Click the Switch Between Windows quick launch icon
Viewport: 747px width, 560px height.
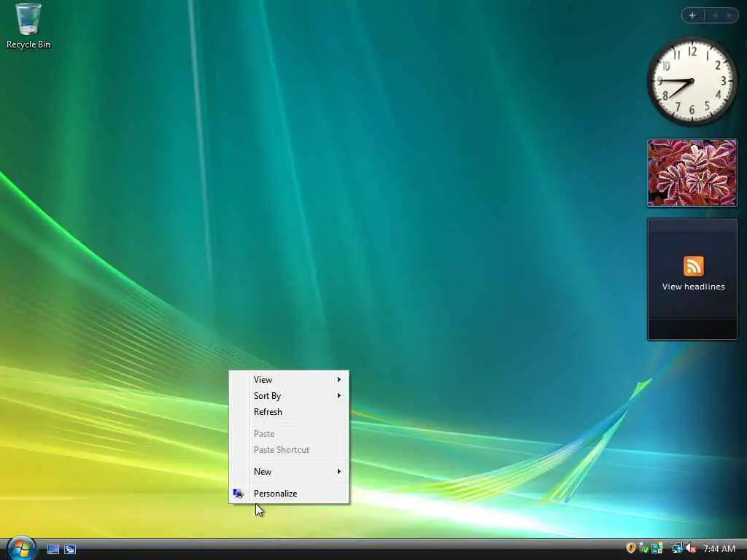[70, 550]
